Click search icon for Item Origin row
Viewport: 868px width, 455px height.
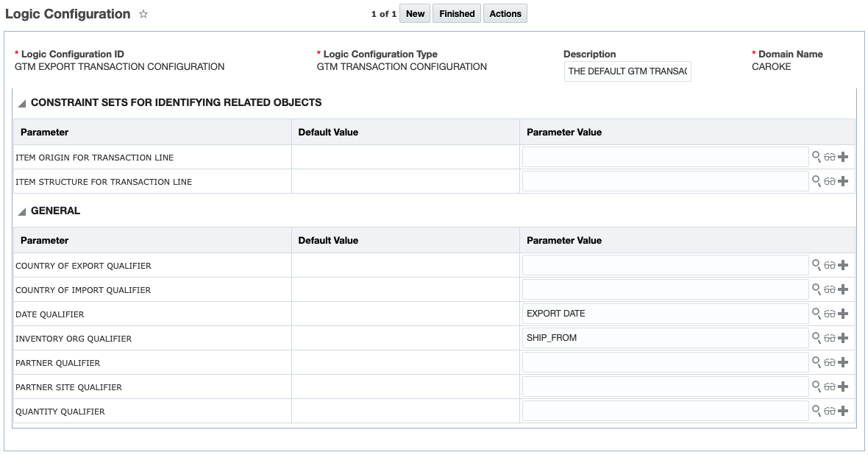pos(817,157)
